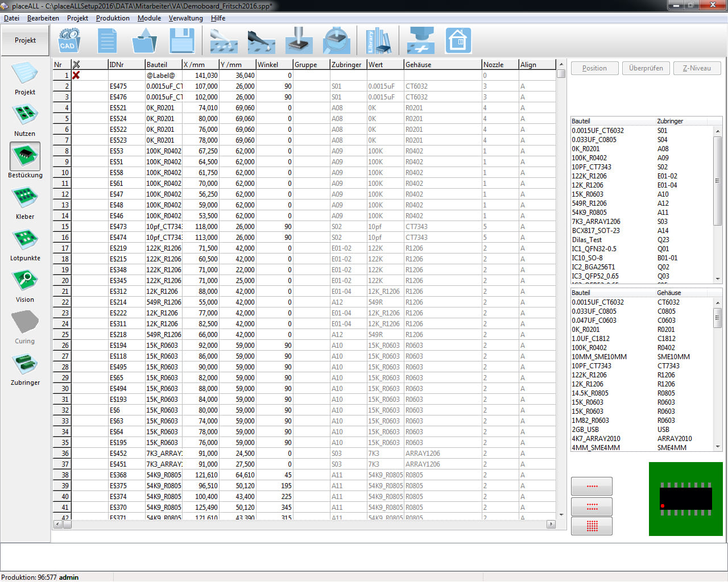This screenshot has width=728, height=582.
Task: Click the solder paste dispenser toolbar icon
Action: click(261, 41)
